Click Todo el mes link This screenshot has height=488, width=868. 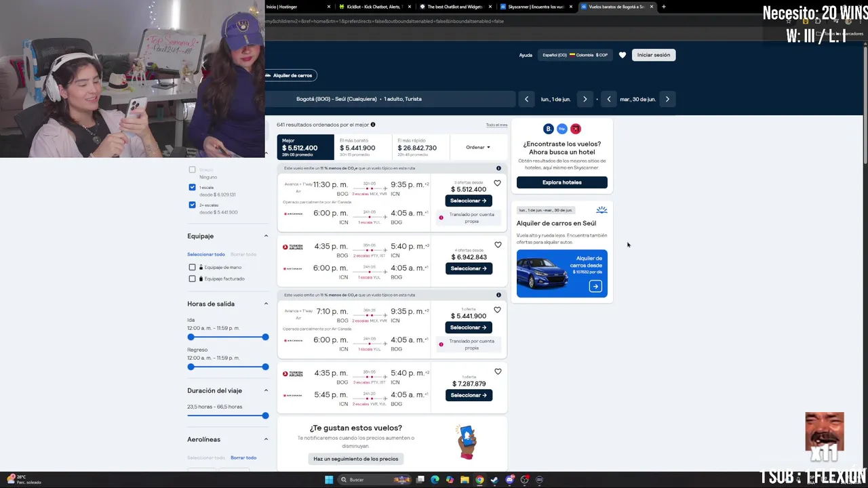click(x=496, y=125)
